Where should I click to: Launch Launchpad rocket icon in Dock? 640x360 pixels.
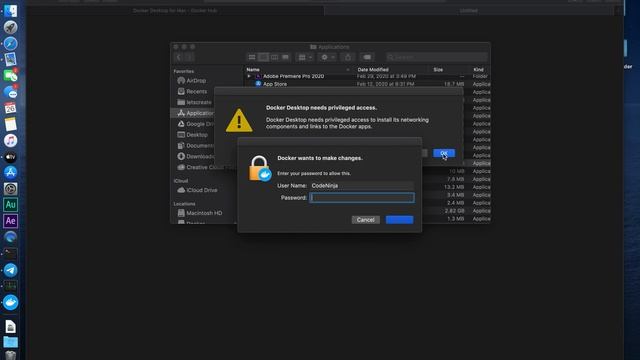tap(10, 27)
